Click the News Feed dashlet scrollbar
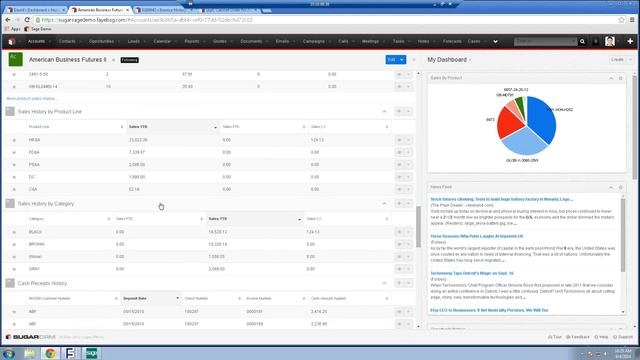Image resolution: width=640 pixels, height=360 pixels. pos(623,235)
